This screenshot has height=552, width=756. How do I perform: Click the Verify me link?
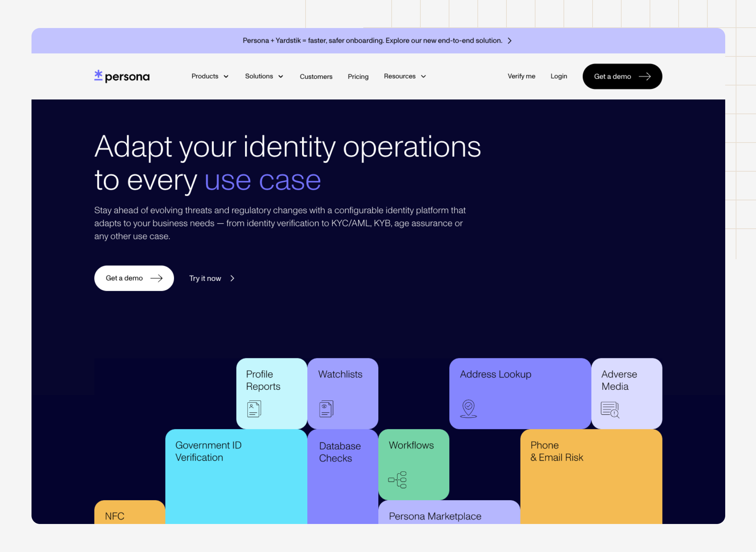coord(521,76)
